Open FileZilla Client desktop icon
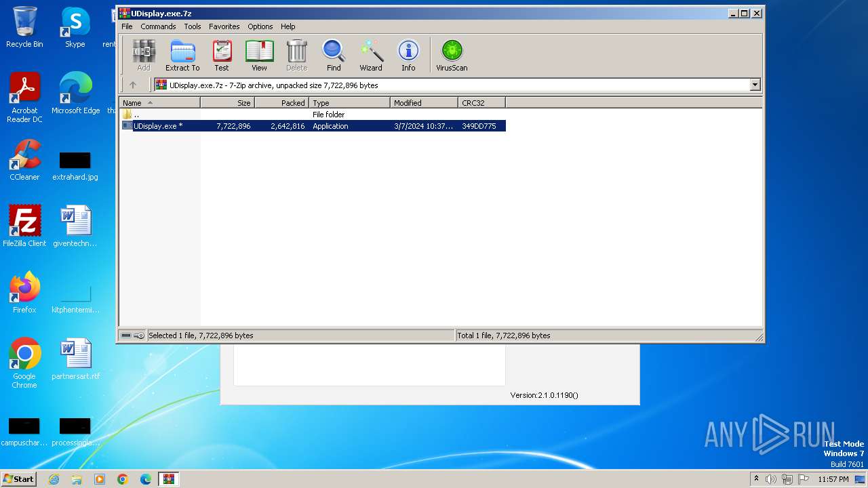The height and width of the screenshot is (488, 868). point(24,226)
